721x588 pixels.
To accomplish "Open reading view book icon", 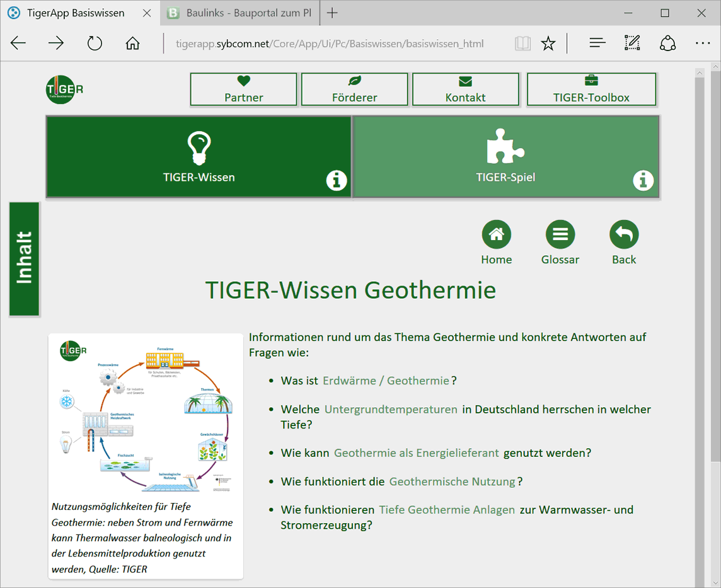I will [523, 43].
